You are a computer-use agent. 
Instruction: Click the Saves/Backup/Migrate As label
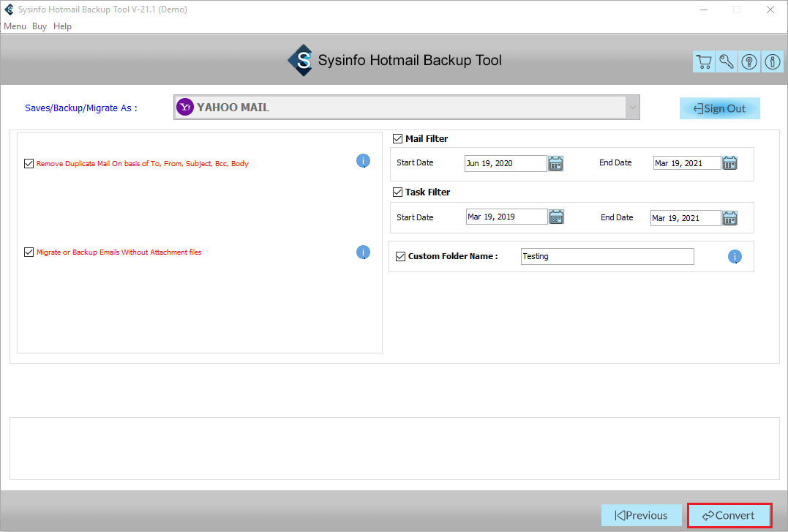tap(81, 108)
